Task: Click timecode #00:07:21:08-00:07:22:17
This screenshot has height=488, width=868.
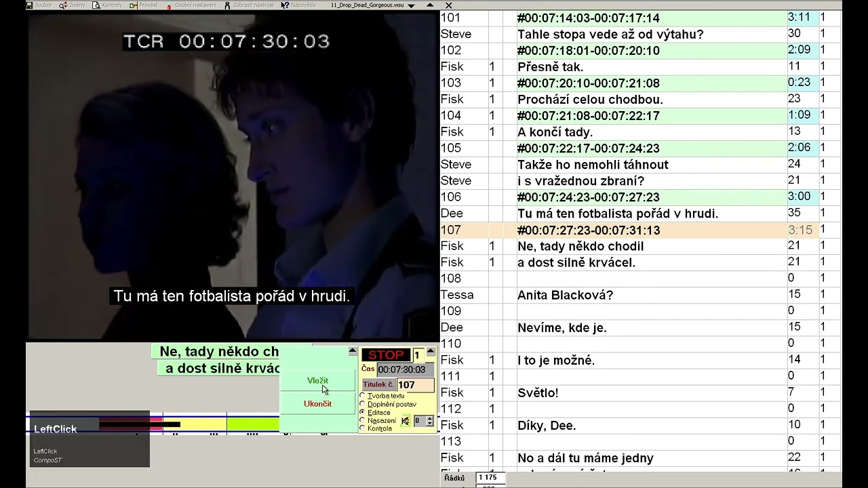Action: pyautogui.click(x=588, y=116)
